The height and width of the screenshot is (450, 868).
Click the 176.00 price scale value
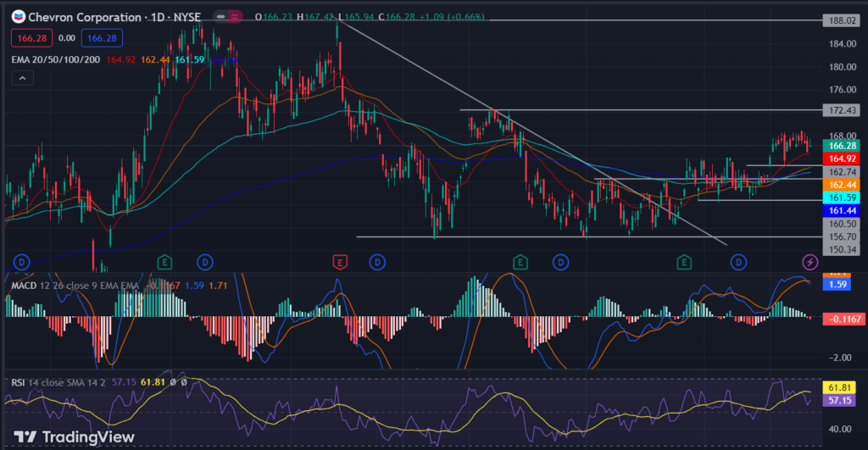click(x=842, y=89)
